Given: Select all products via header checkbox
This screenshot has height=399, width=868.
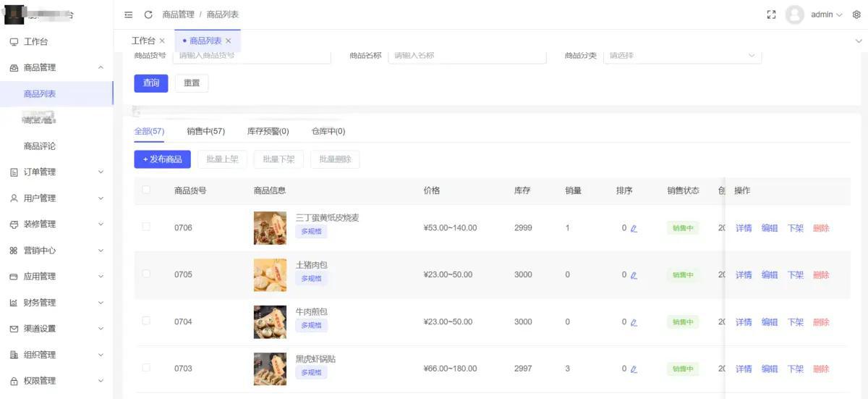Looking at the screenshot, I should tap(146, 190).
